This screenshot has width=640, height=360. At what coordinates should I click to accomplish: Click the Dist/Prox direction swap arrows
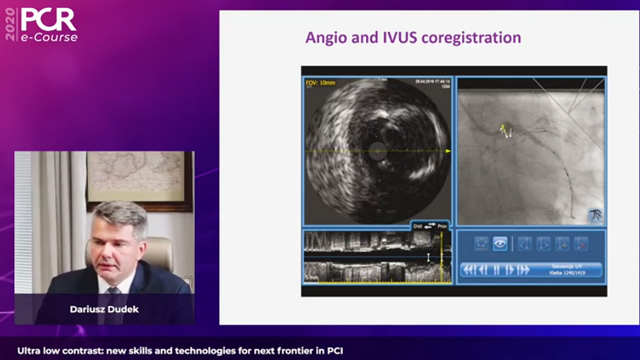click(430, 226)
